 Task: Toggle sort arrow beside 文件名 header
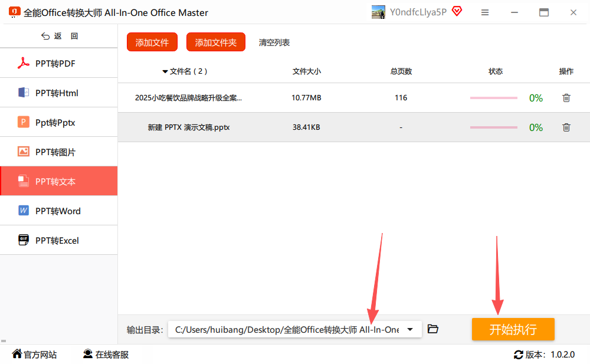(x=165, y=71)
